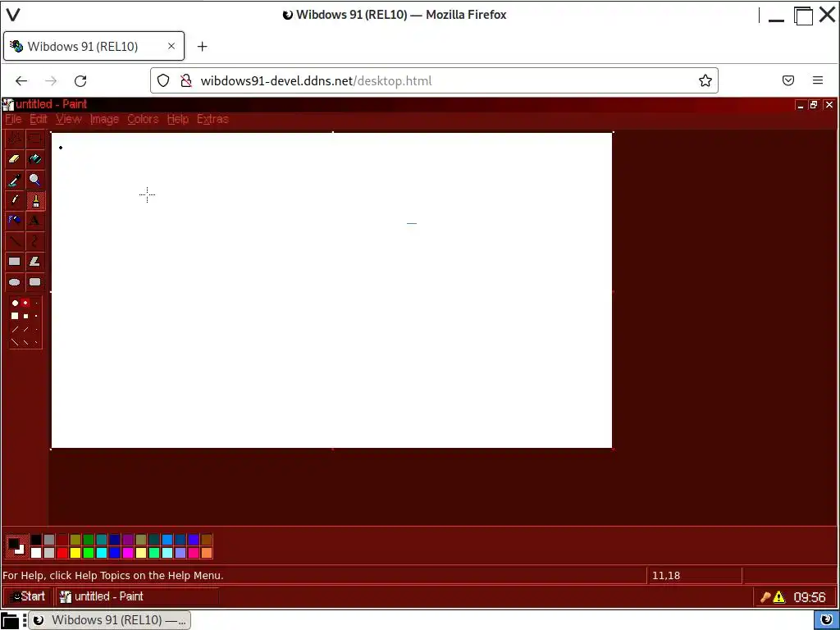
Task: Pick the brown color swatch
Action: 207,540
